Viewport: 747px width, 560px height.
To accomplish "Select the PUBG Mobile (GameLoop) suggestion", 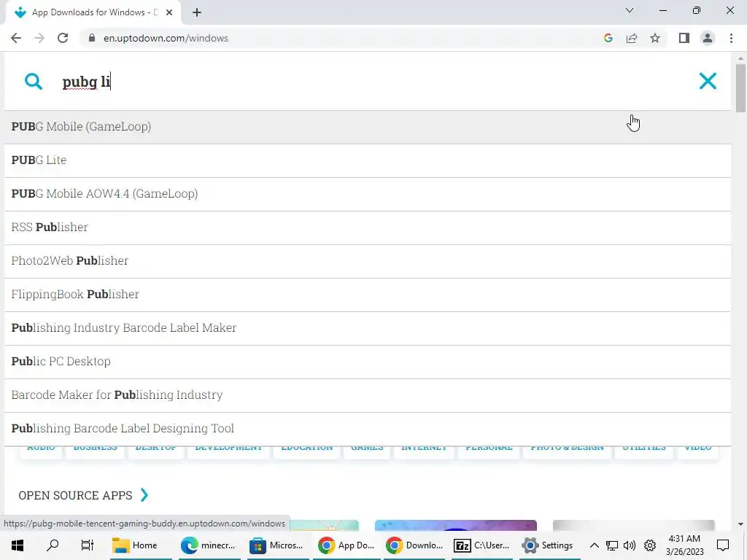I will 368,127.
